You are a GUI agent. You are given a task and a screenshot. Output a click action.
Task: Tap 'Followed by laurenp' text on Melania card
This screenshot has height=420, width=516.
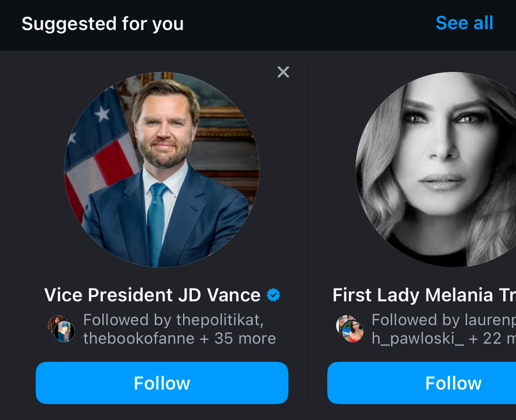[x=444, y=320]
